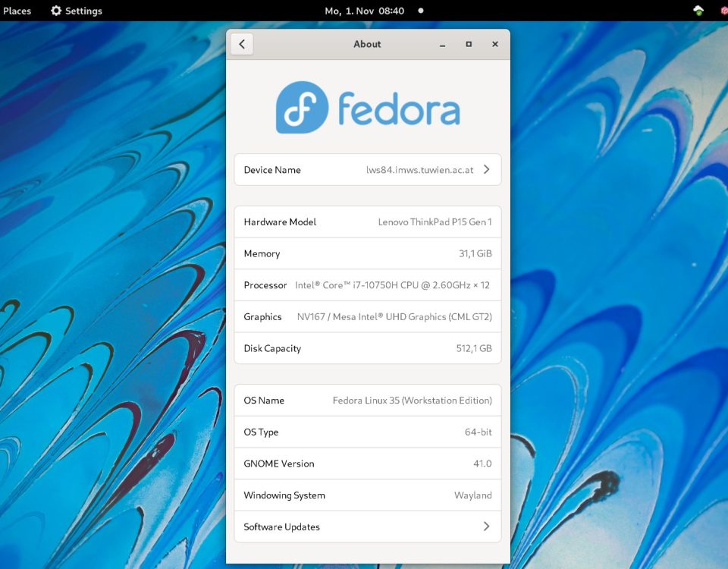Screen dimensions: 728x569
Task: Click the Graphics label
Action: (x=263, y=317)
